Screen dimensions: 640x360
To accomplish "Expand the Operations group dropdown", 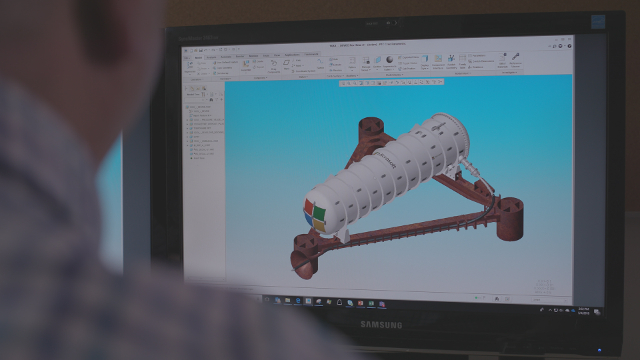I will 197,80.
